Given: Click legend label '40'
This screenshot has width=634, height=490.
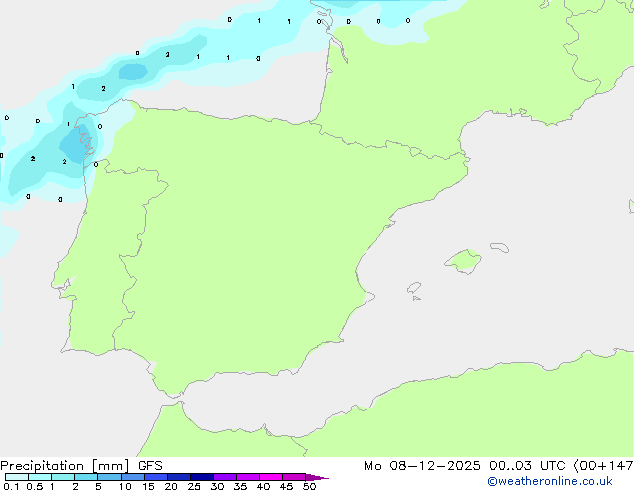Looking at the screenshot, I should click(263, 486).
